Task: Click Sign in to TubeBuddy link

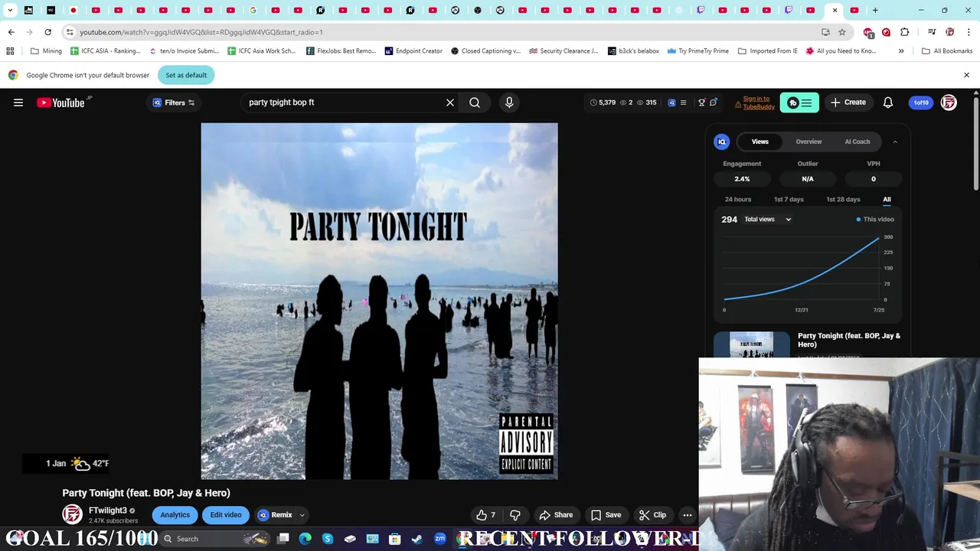Action: click(759, 103)
